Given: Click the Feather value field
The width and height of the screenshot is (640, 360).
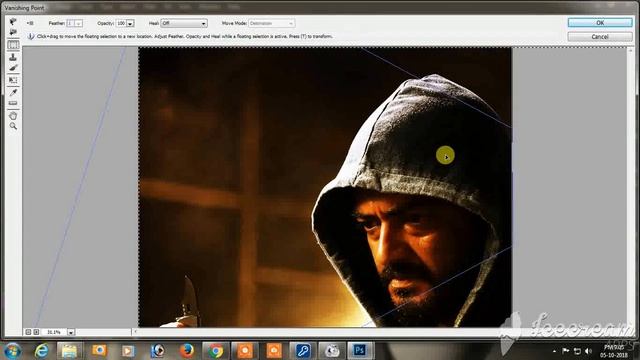Looking at the screenshot, I should (71, 24).
